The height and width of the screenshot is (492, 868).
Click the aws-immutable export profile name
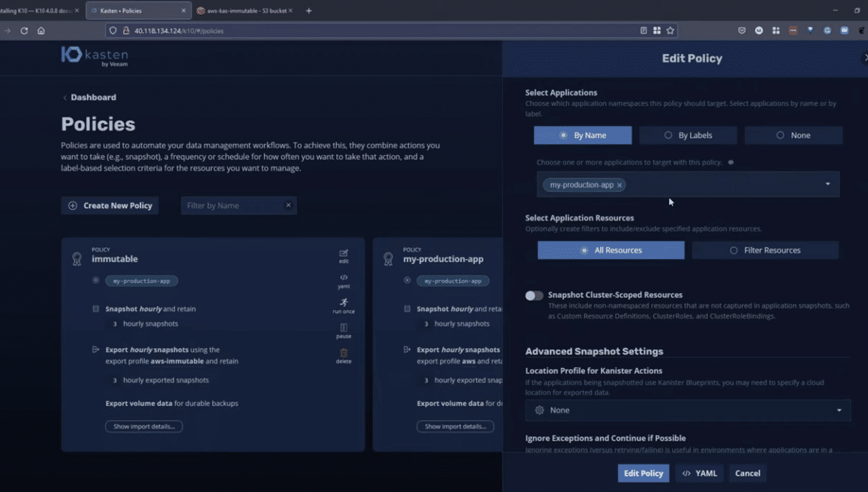pyautogui.click(x=177, y=361)
